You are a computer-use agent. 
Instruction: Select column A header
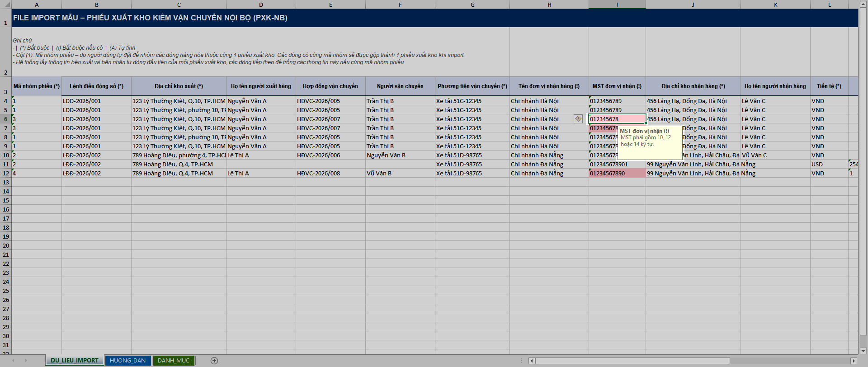[37, 5]
